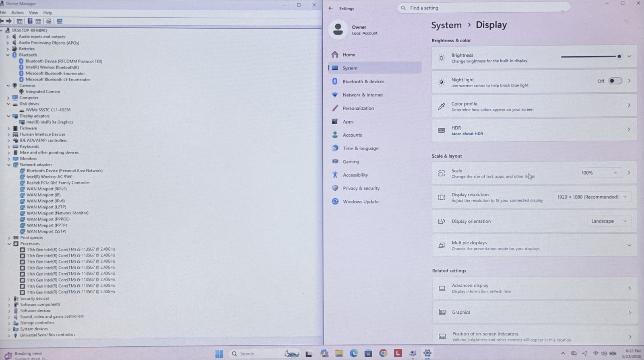Click the scan for hardware changes monitor icon
This screenshot has height=360, width=644.
[x=60, y=21]
